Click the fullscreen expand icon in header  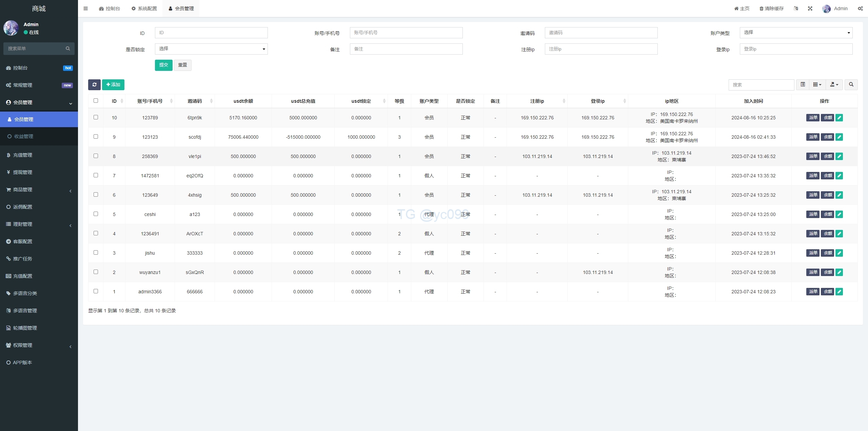(810, 8)
